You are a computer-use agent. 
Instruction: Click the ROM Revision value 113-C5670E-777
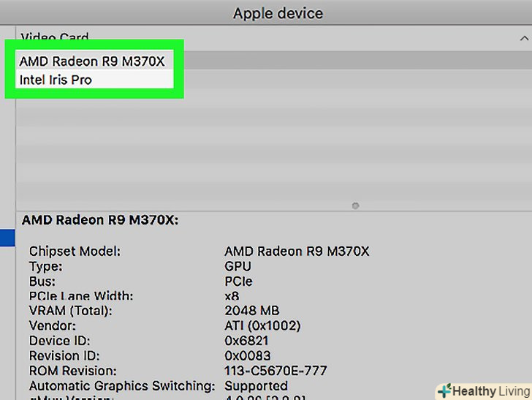click(x=275, y=371)
